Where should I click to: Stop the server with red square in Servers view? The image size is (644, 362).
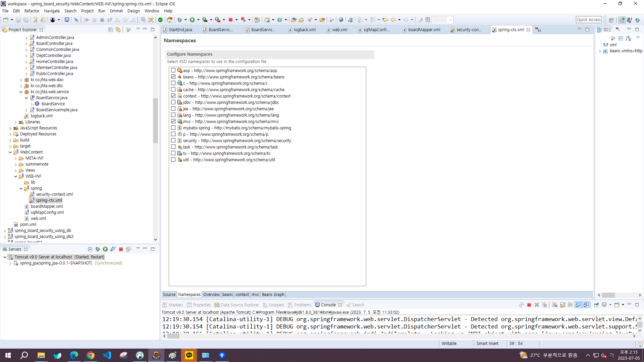pos(121,249)
